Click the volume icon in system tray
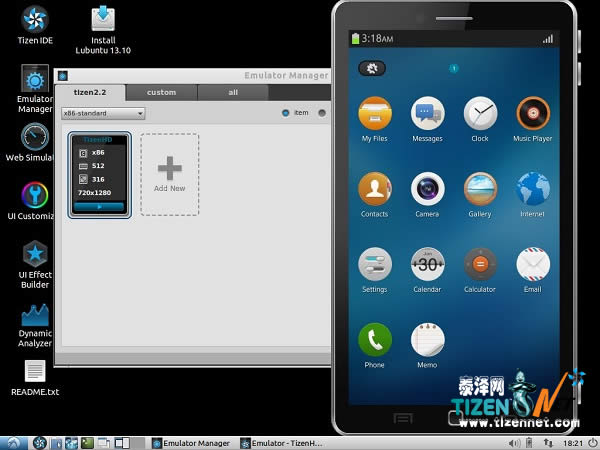600x450 pixels. coord(514,443)
